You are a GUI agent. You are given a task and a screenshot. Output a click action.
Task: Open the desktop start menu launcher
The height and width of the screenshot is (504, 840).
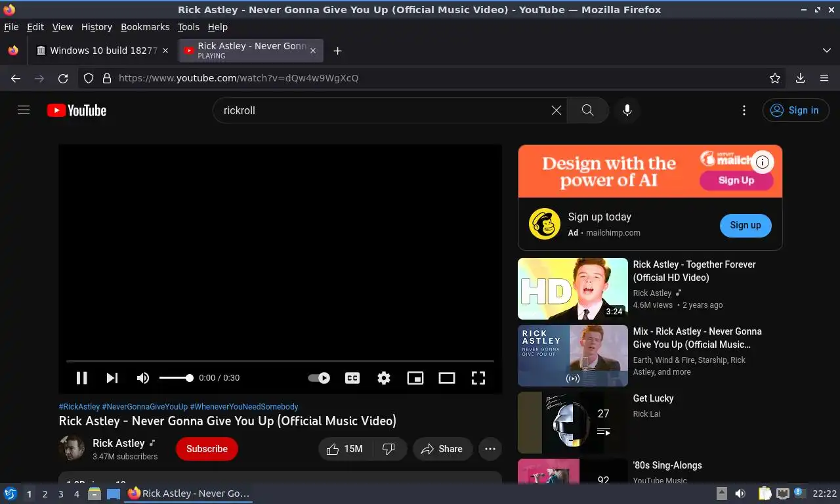pos(10,493)
